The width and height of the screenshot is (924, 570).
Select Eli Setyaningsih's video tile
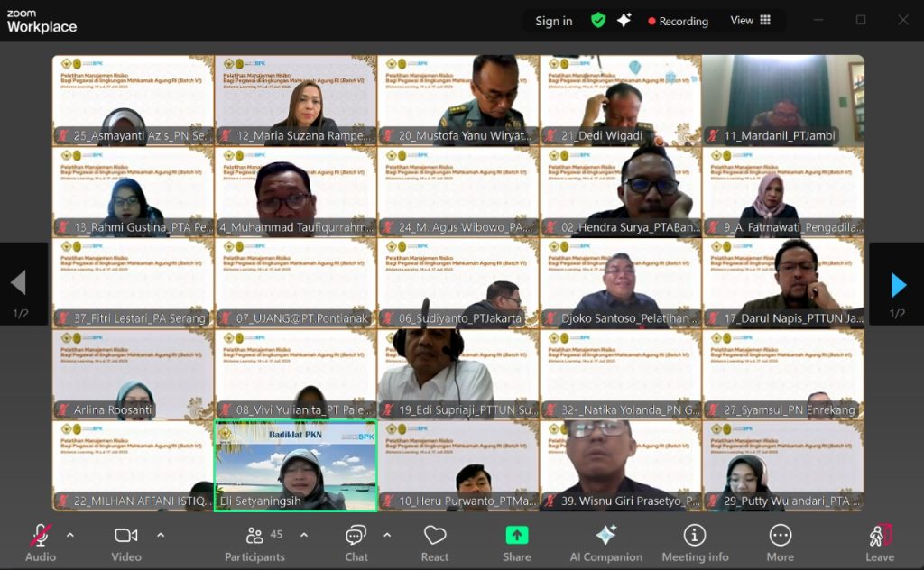pos(295,466)
